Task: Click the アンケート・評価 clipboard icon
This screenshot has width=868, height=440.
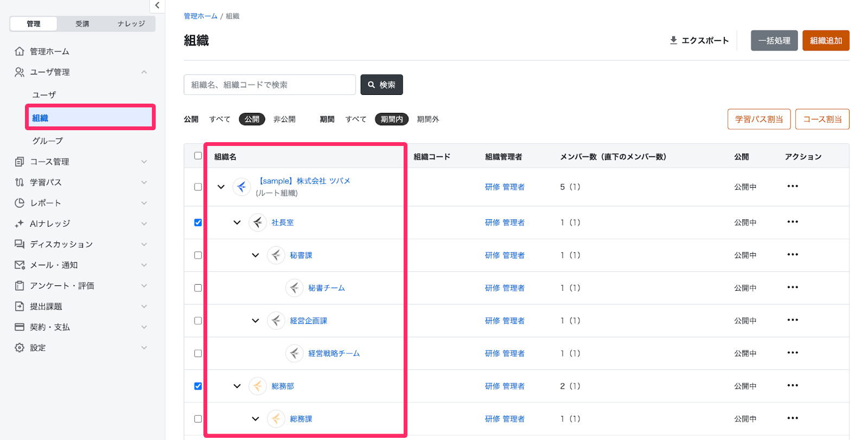Action: [20, 285]
